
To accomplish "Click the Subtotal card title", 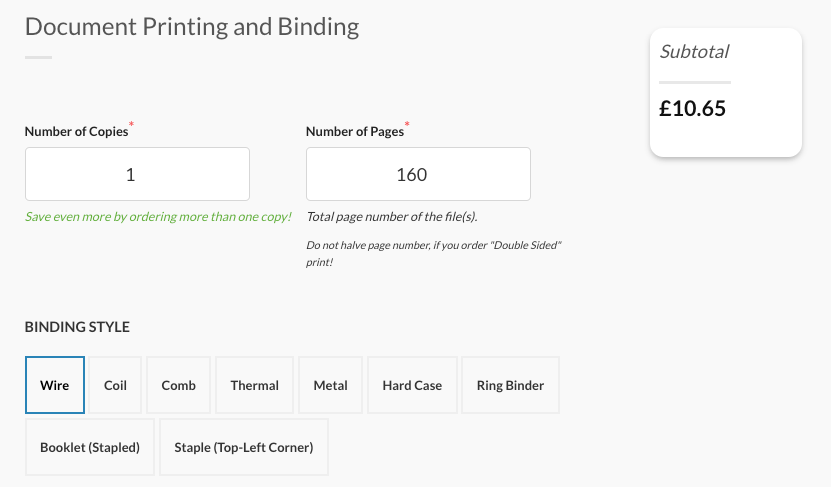I will pyautogui.click(x=694, y=51).
